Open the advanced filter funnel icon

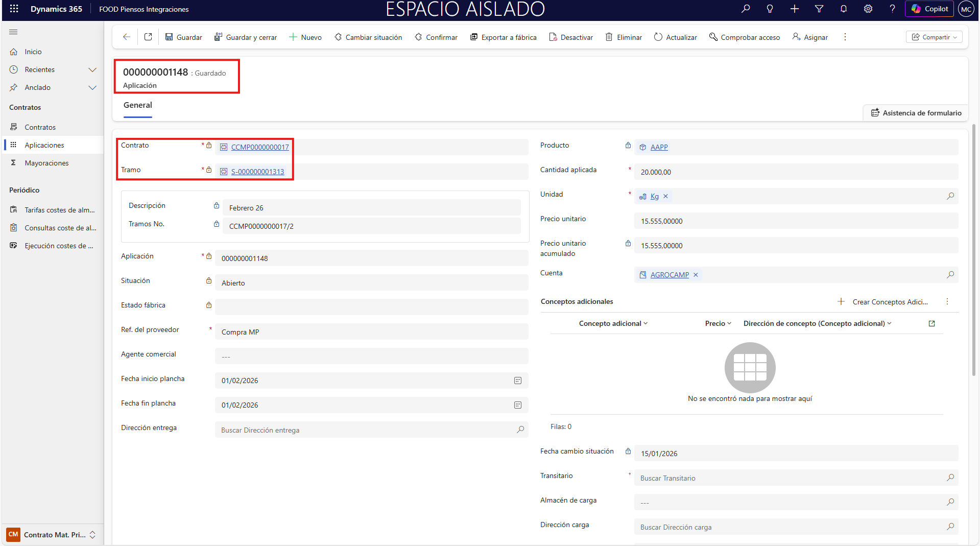click(819, 9)
